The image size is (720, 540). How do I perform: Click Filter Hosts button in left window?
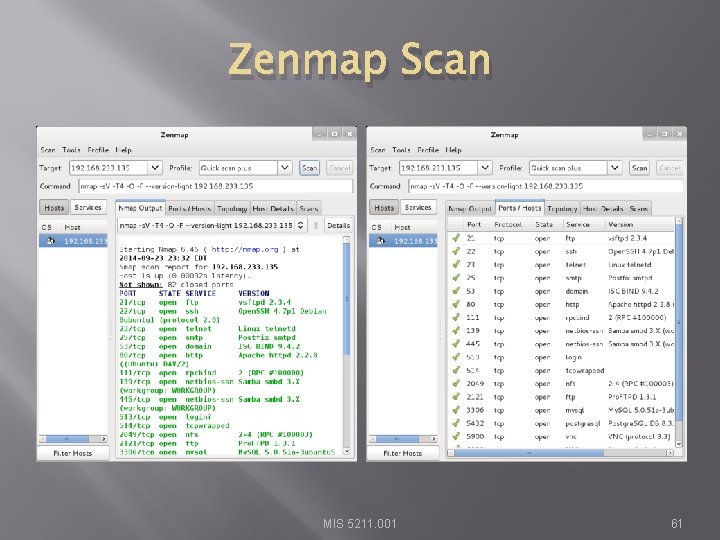point(73,453)
